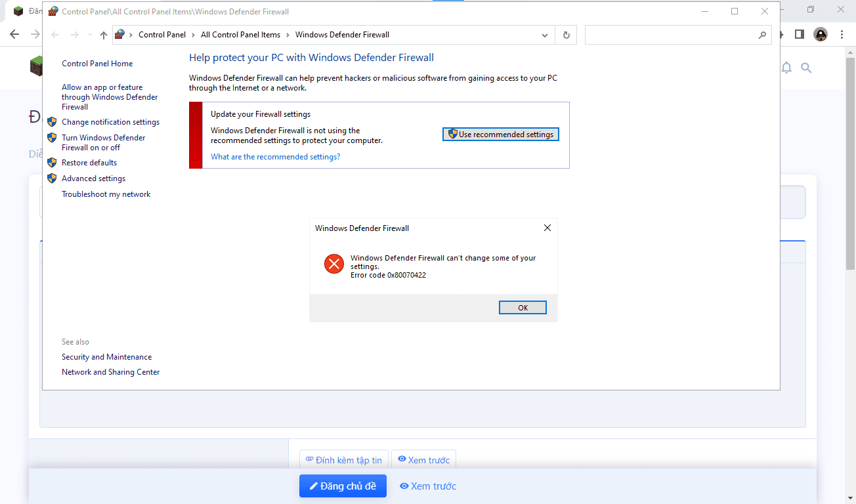
Task: Click Đính kèm tập tin button
Action: (x=344, y=460)
